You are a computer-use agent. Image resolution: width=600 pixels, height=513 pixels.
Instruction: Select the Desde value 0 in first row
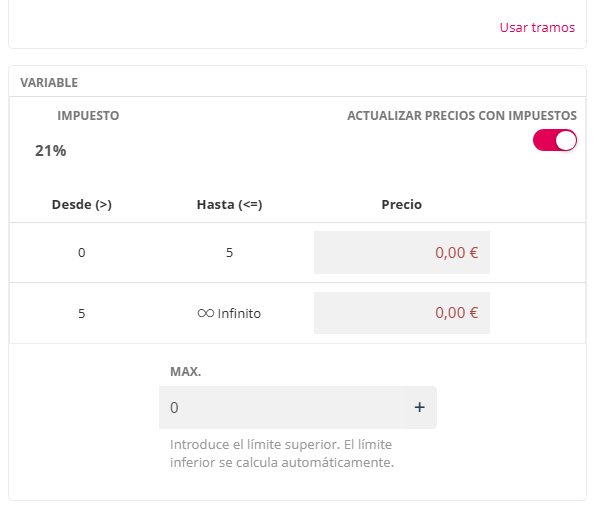tap(81, 253)
